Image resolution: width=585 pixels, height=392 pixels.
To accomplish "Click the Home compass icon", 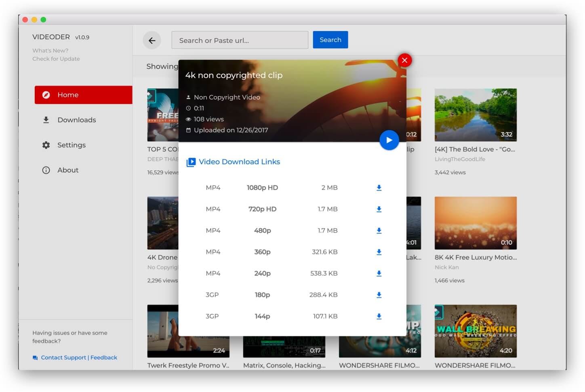I will pyautogui.click(x=46, y=95).
